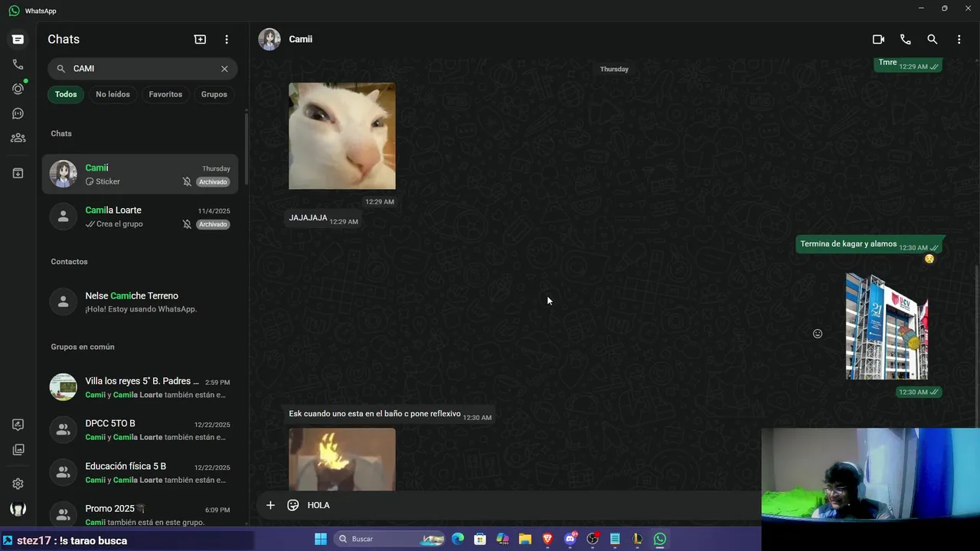Select the Todos filter chip

point(66,94)
